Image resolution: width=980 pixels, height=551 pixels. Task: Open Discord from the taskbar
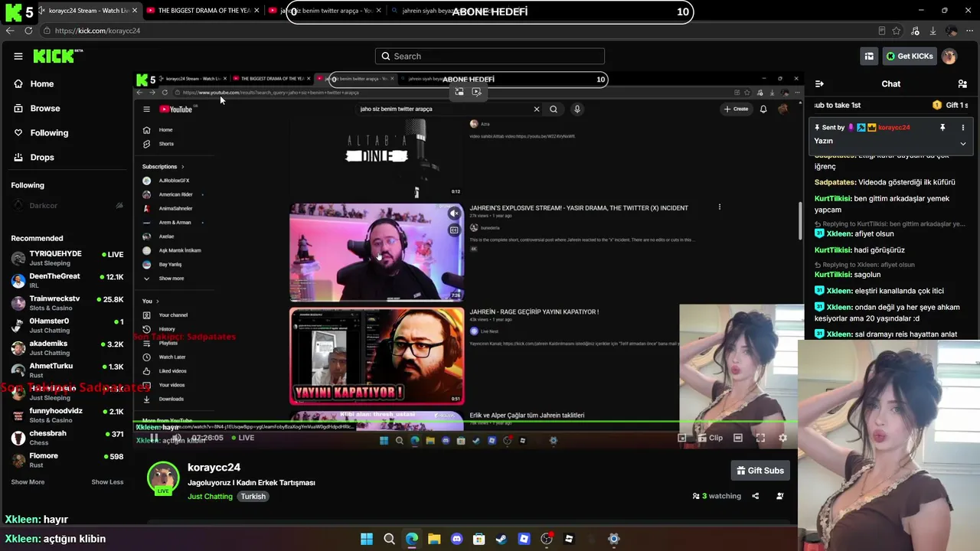(x=457, y=539)
